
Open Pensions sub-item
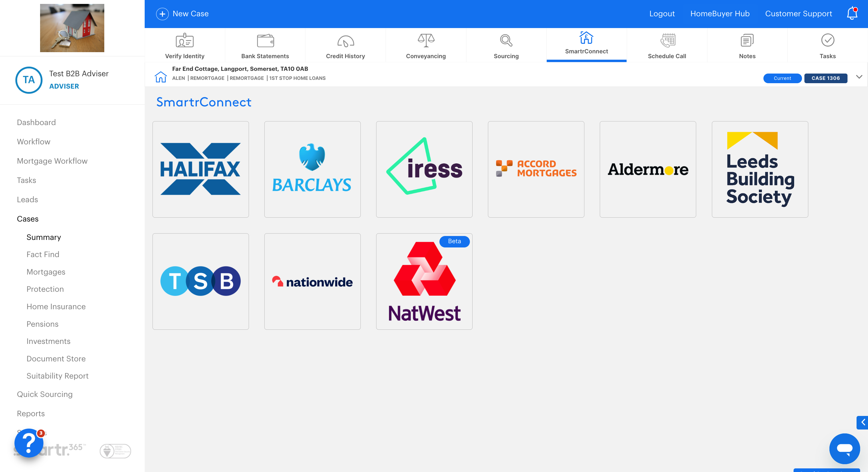[x=42, y=324]
